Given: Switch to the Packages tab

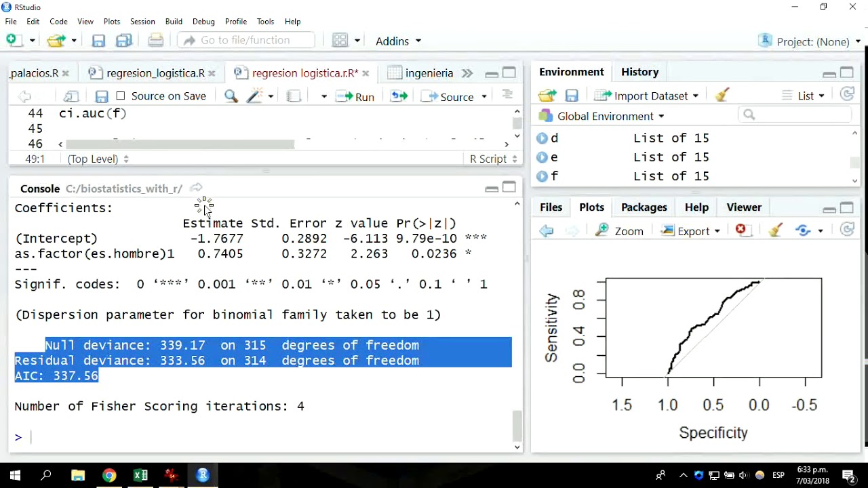Looking at the screenshot, I should point(644,207).
